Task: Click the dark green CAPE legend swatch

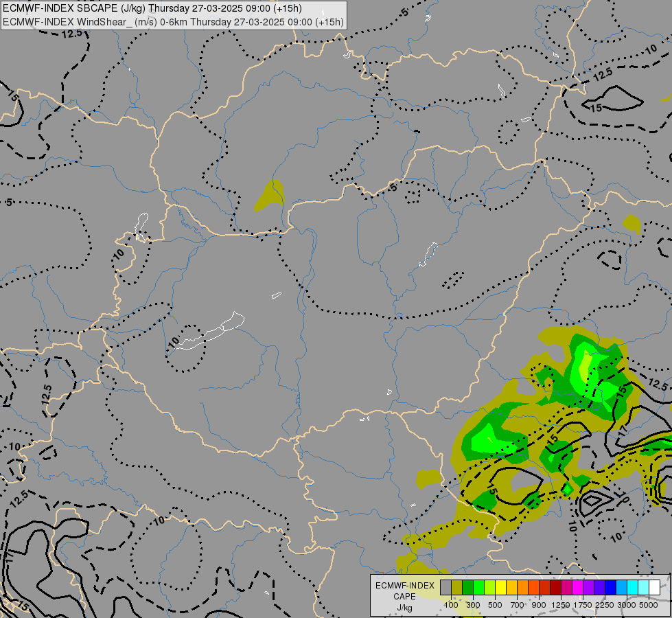Action: pyautogui.click(x=467, y=588)
